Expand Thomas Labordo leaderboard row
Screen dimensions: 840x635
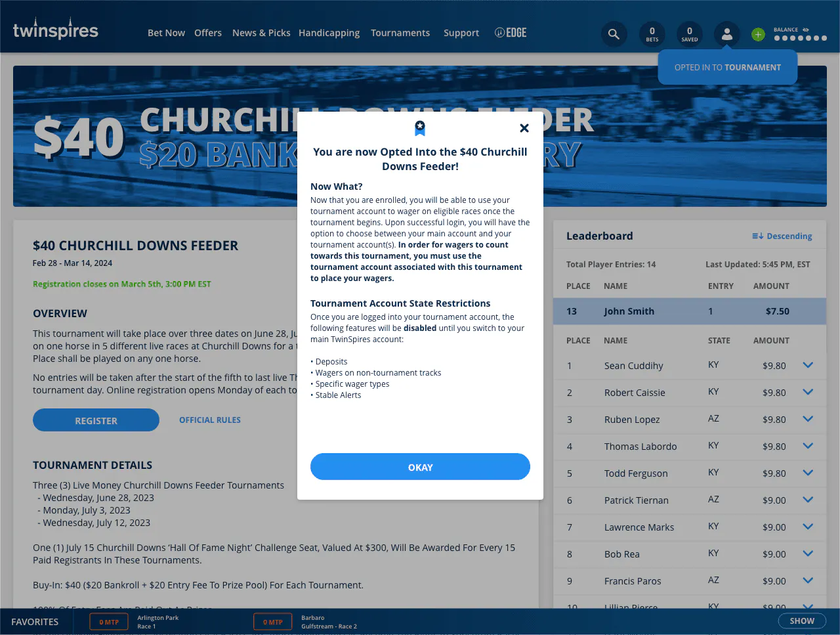tap(808, 446)
